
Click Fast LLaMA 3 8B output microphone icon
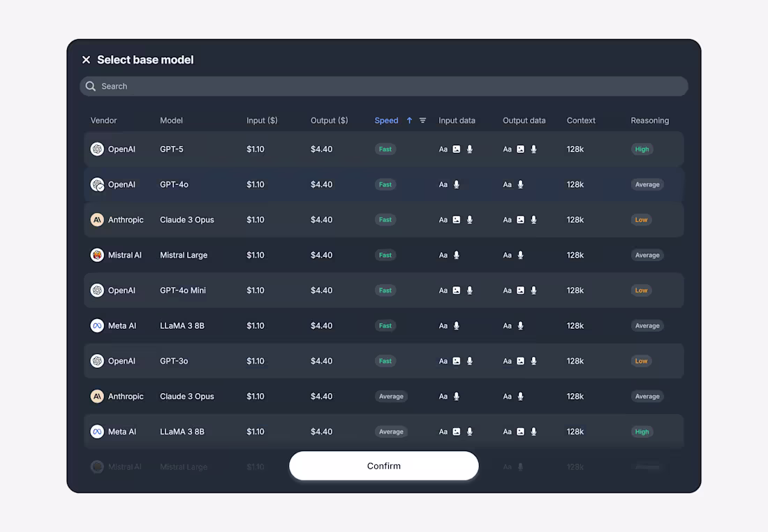coord(521,326)
